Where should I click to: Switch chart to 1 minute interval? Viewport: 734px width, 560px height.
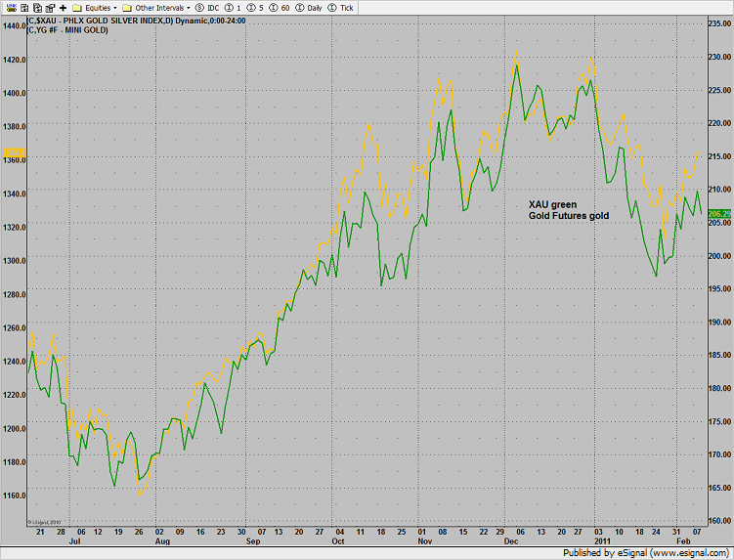pos(232,7)
